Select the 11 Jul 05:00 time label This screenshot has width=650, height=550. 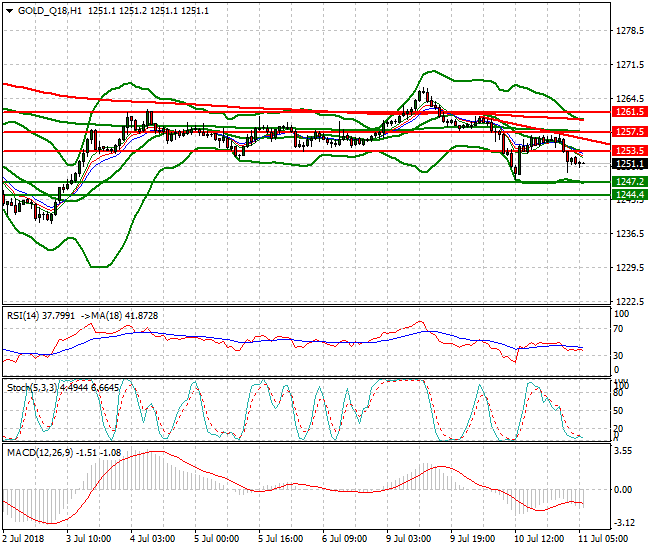click(x=603, y=538)
